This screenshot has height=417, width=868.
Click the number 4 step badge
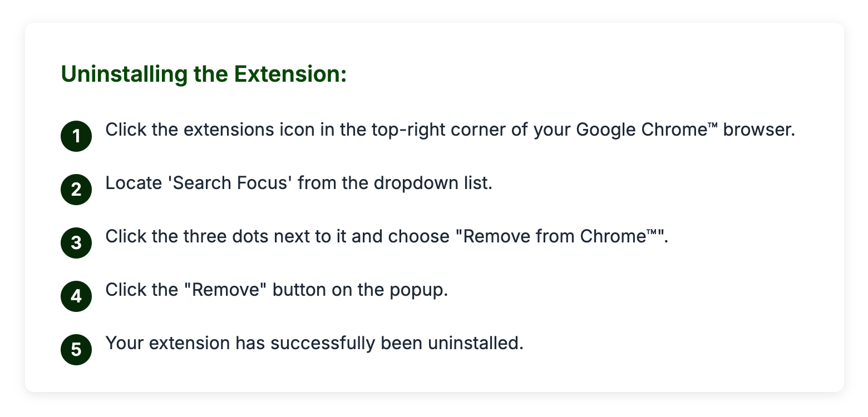coord(76,296)
